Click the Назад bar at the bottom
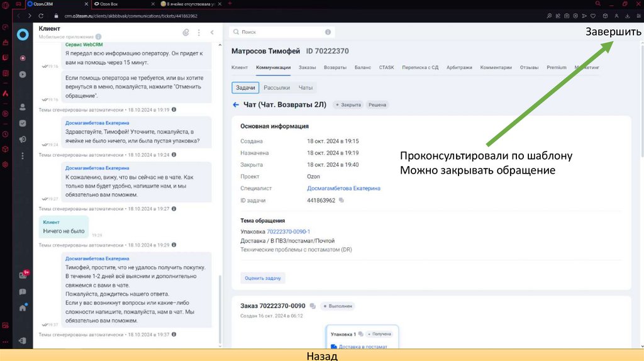Image resolution: width=644 pixels, height=361 pixels. pyautogui.click(x=322, y=355)
